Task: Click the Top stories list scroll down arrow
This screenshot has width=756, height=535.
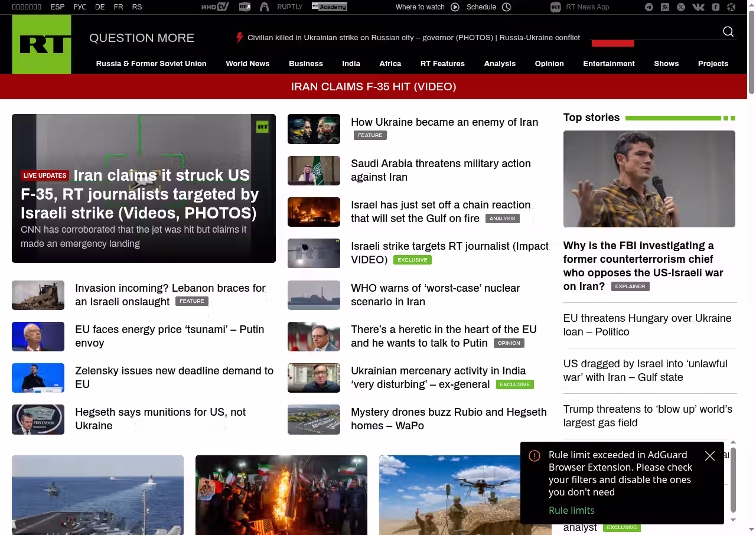Action: (x=734, y=520)
